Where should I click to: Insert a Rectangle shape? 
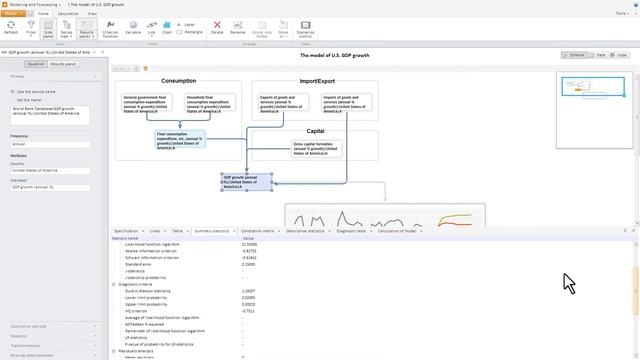point(190,32)
